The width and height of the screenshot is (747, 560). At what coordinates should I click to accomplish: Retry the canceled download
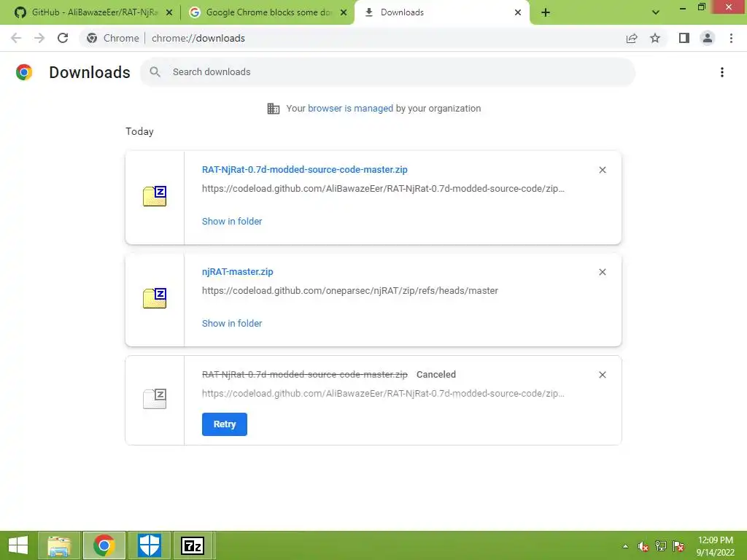click(x=225, y=424)
